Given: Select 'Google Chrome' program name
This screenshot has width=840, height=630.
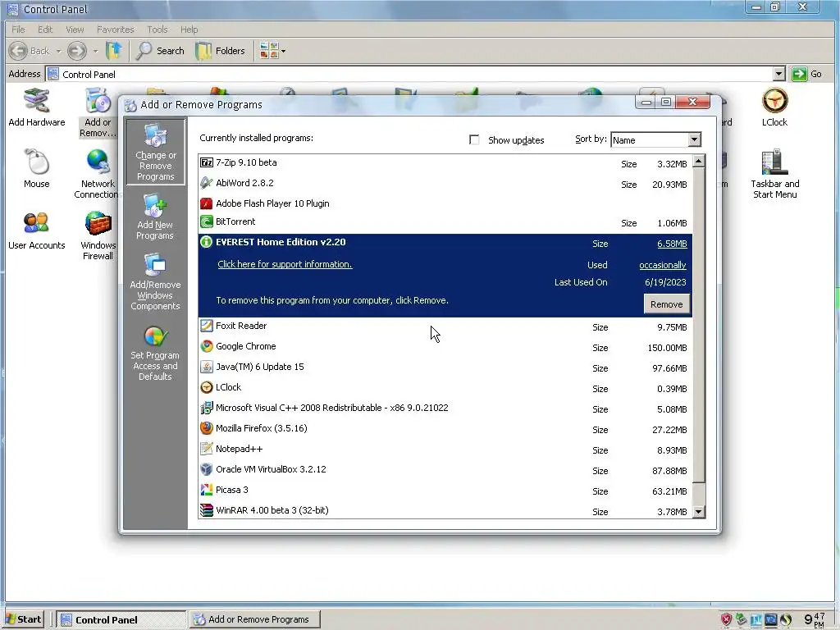Looking at the screenshot, I should pyautogui.click(x=246, y=347).
